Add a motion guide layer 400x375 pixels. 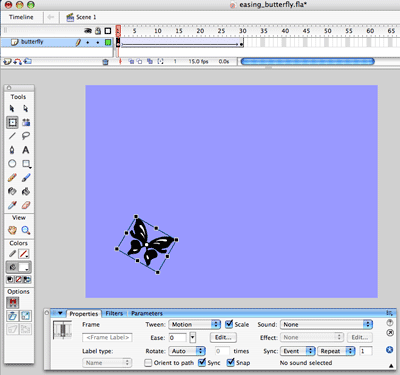17,61
